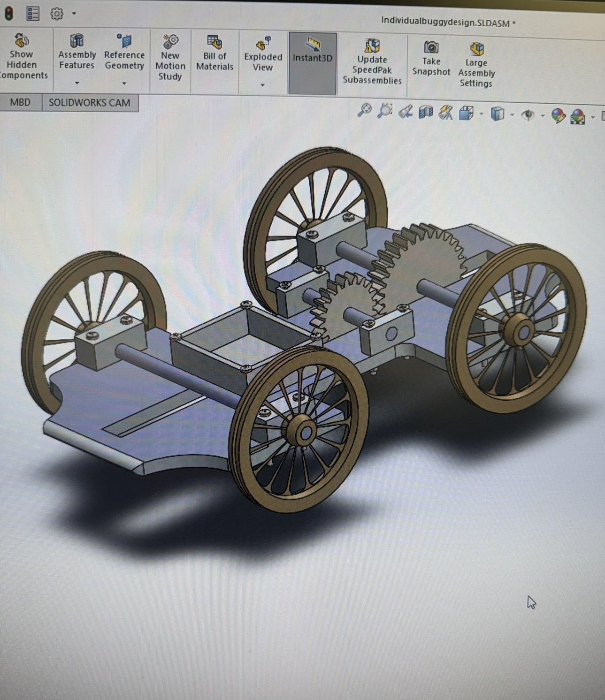The height and width of the screenshot is (700, 605).
Task: Switch to the SOLIDWORKS CAM tab
Action: tap(90, 103)
